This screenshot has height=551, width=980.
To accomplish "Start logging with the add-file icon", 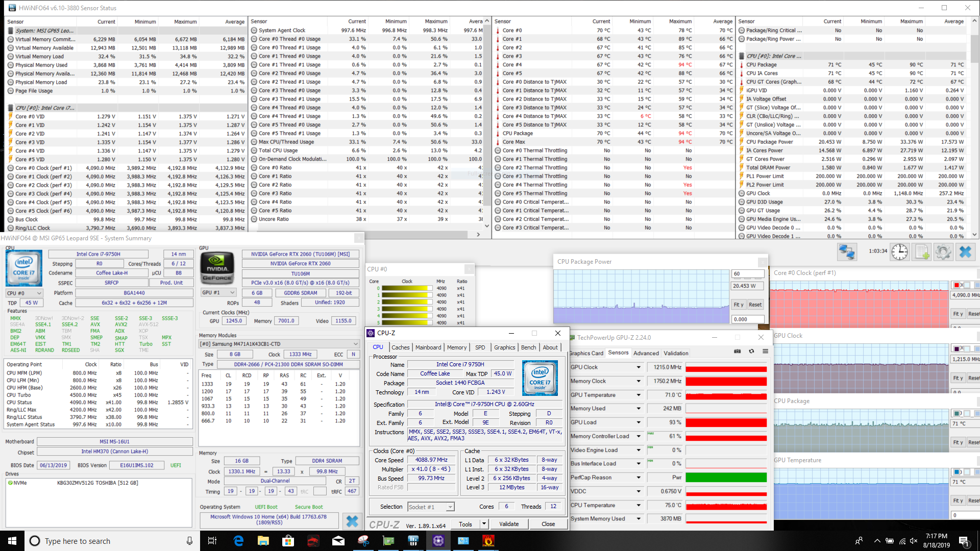I will tap(922, 252).
